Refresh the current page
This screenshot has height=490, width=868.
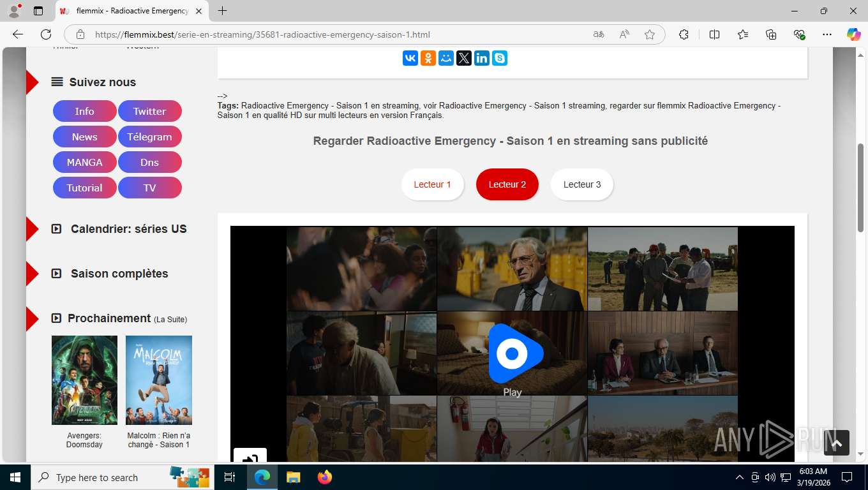(46, 34)
